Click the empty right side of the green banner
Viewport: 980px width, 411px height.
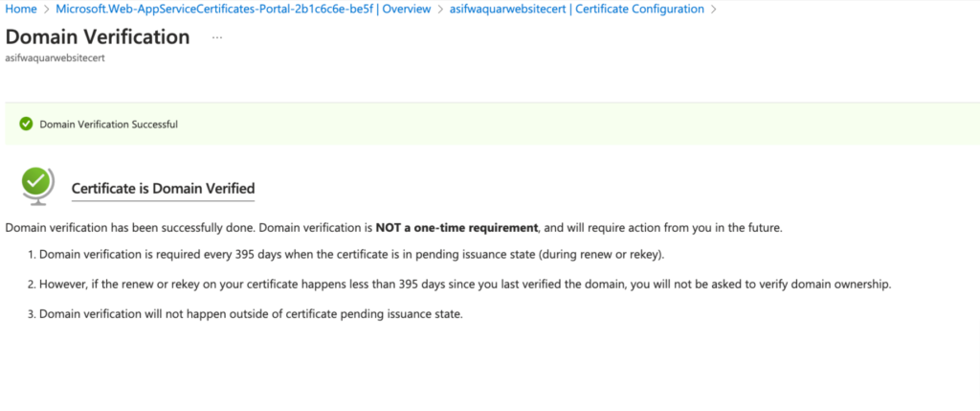pos(670,124)
